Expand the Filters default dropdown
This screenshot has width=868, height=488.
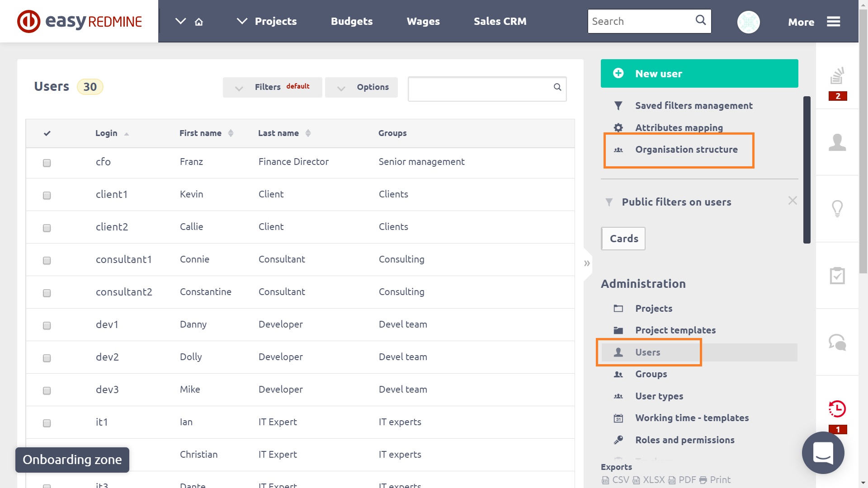coord(272,87)
